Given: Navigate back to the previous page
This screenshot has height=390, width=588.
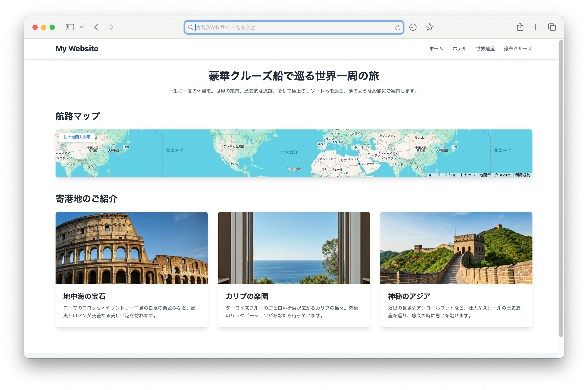Looking at the screenshot, I should pyautogui.click(x=96, y=27).
